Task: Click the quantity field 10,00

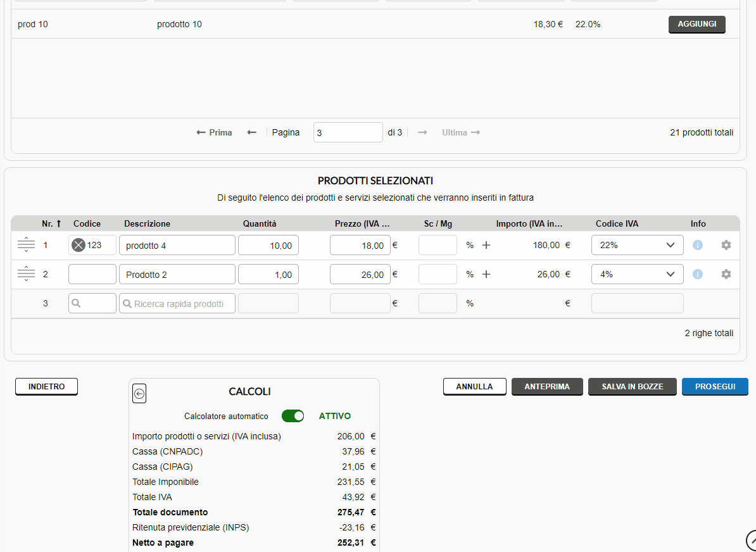Action: [268, 245]
